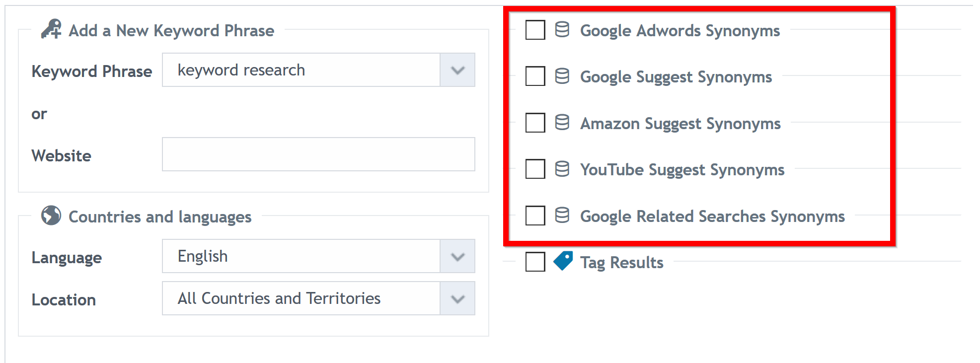The height and width of the screenshot is (363, 980).
Task: Click the keyword research text field
Action: coord(301,70)
